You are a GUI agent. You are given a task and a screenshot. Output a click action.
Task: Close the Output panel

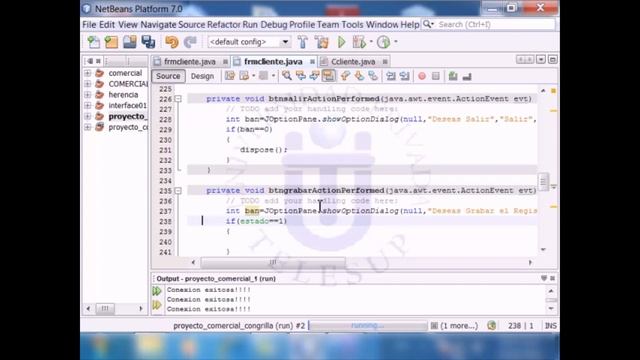coord(553,278)
